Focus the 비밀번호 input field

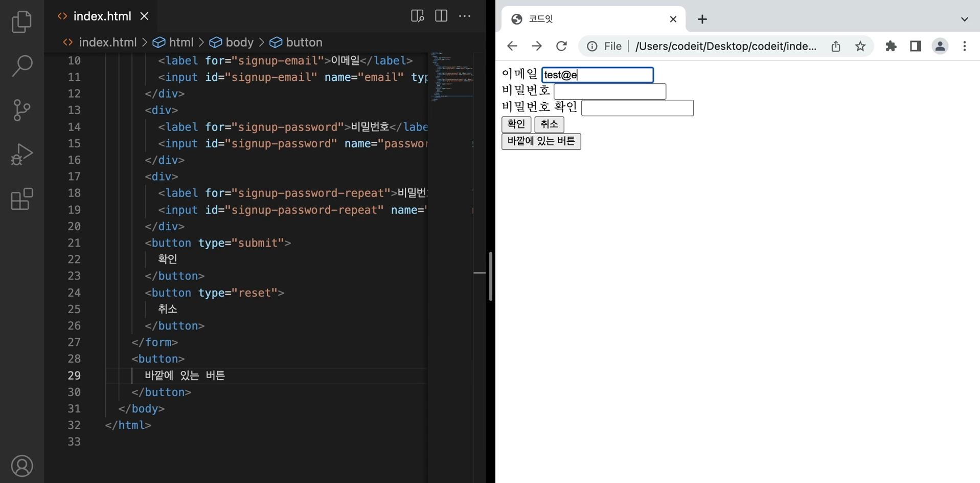point(610,92)
